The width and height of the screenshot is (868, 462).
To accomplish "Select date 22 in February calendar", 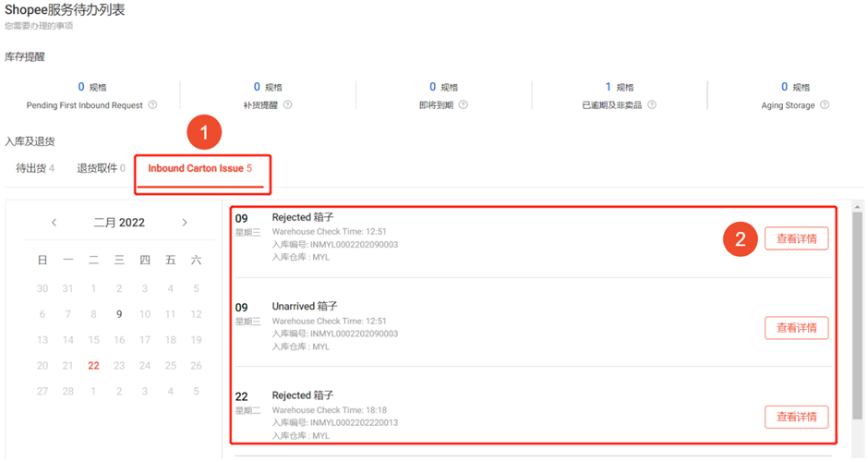I will click(93, 366).
